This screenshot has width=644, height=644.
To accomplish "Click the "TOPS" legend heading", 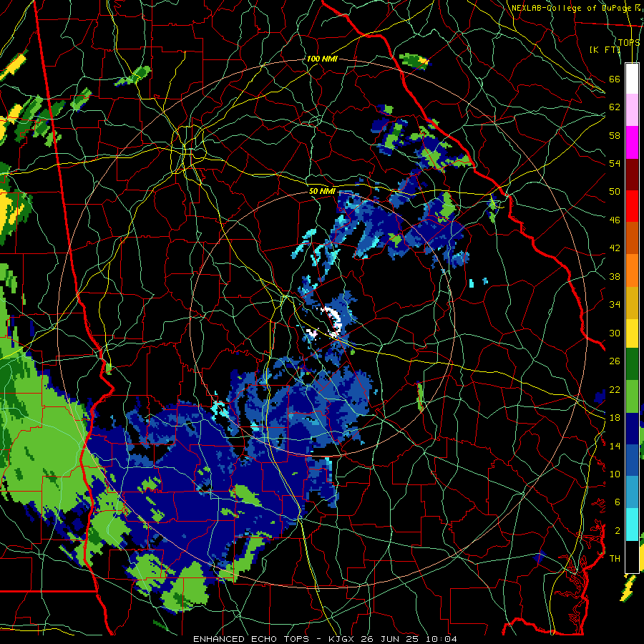I will pyautogui.click(x=629, y=42).
